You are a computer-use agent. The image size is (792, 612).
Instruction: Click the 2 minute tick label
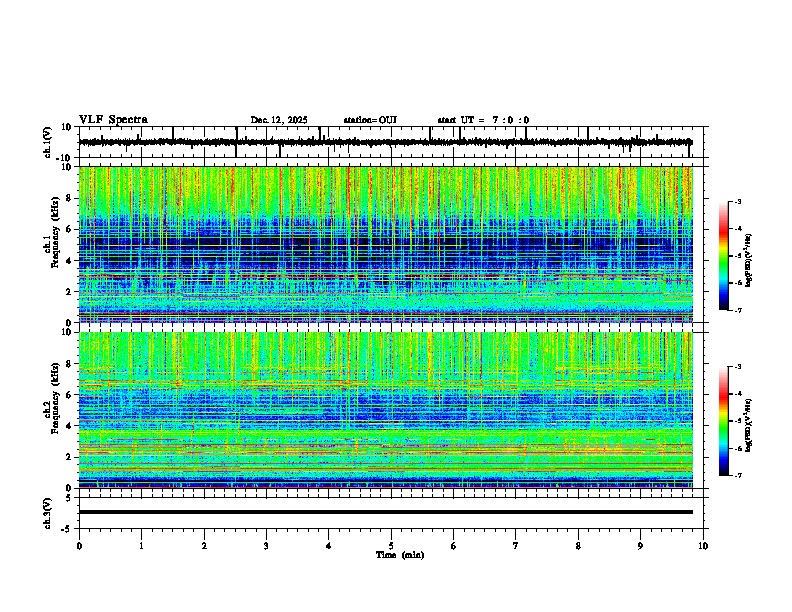[x=204, y=546]
